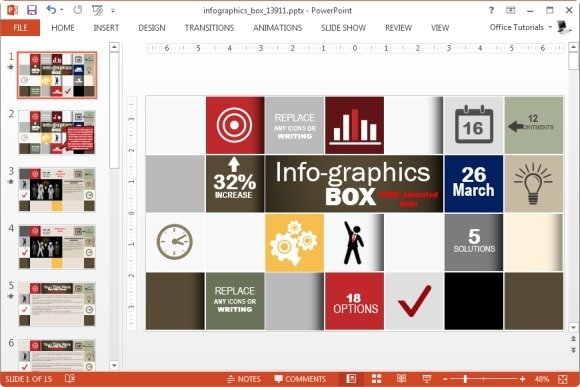Viewport: 580px width, 387px height.
Task: Toggle Normal view button in the status bar
Action: 351,378
